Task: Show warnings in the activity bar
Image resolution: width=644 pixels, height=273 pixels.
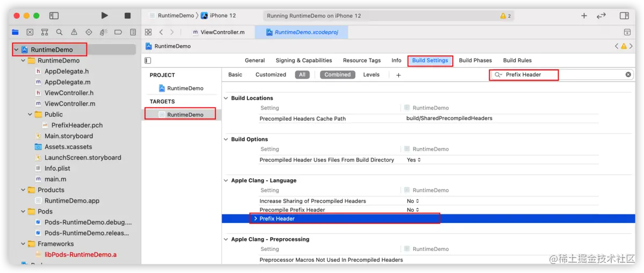Action: [506, 16]
